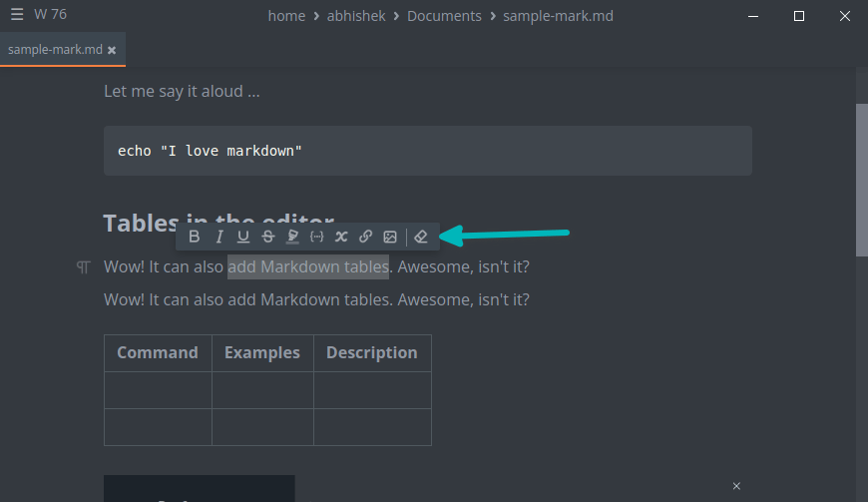Format selection as inline code
Screen dimensions: 868x502
(x=316, y=237)
